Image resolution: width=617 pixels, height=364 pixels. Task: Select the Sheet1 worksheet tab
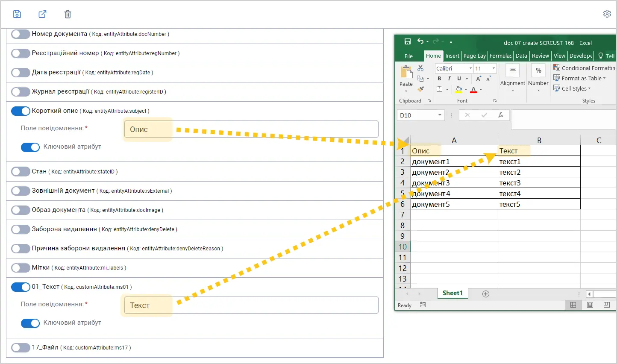point(452,293)
